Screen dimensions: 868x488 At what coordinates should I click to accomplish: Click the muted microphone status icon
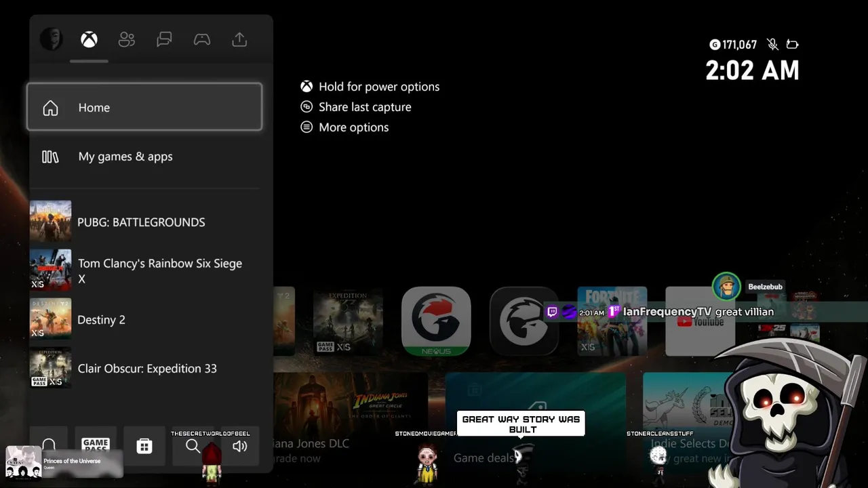click(x=772, y=45)
